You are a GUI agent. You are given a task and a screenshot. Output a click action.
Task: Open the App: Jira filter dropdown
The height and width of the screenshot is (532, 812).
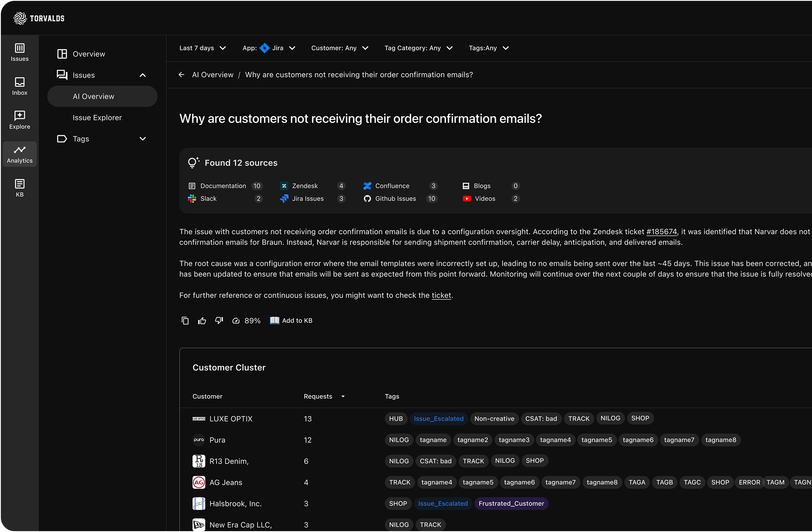click(x=269, y=48)
